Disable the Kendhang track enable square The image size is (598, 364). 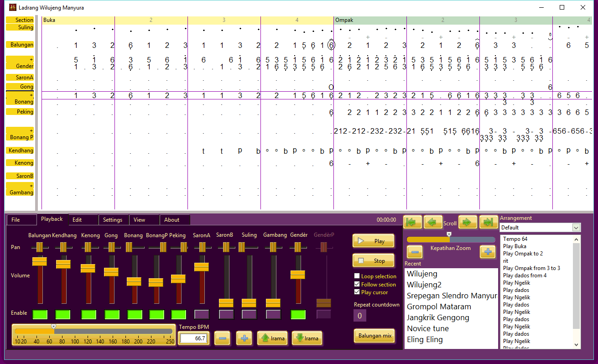(x=63, y=314)
